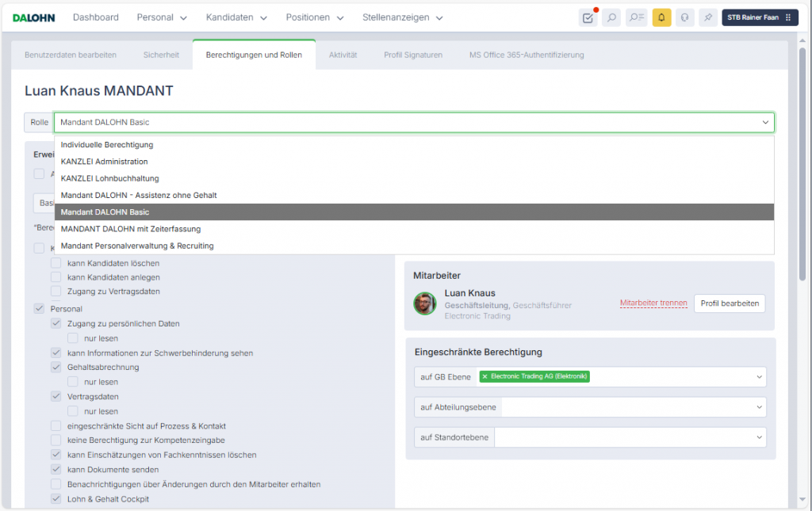Uncheck 'kann Dokumente senden'
Screen dimensions: 812x511
[56, 470]
